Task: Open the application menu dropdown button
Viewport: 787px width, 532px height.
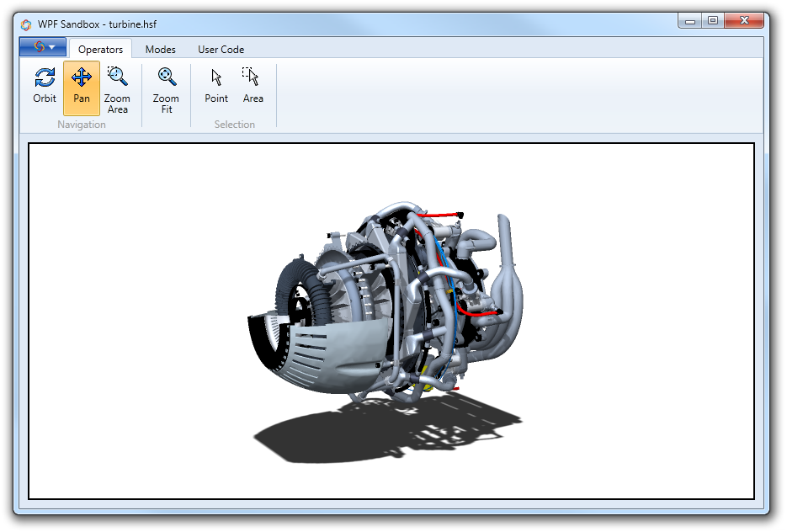Action: pyautogui.click(x=42, y=47)
